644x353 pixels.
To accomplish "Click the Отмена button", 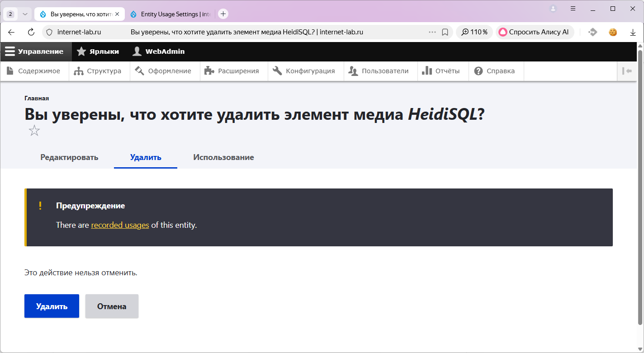I will 112,306.
